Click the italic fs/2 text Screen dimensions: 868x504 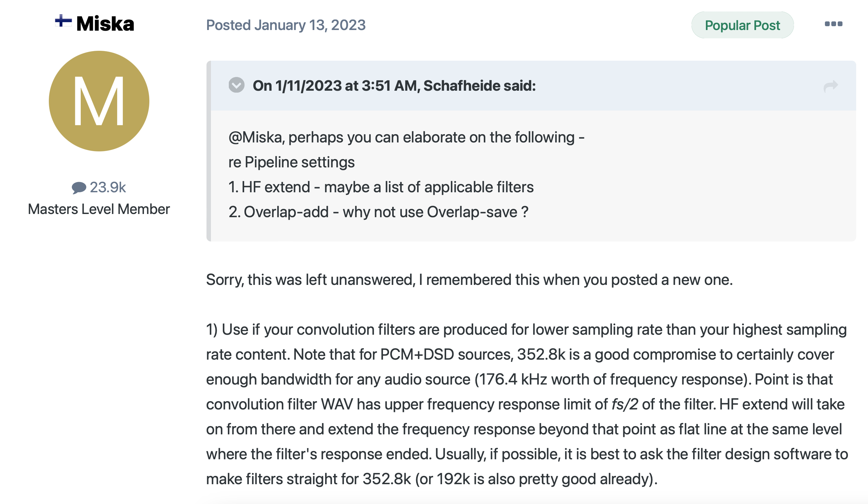pos(625,404)
